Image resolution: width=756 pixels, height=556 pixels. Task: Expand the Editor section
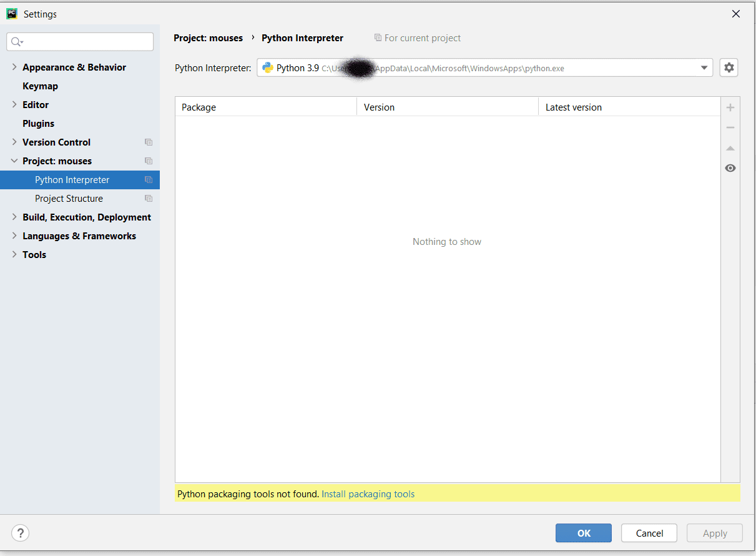pos(14,104)
